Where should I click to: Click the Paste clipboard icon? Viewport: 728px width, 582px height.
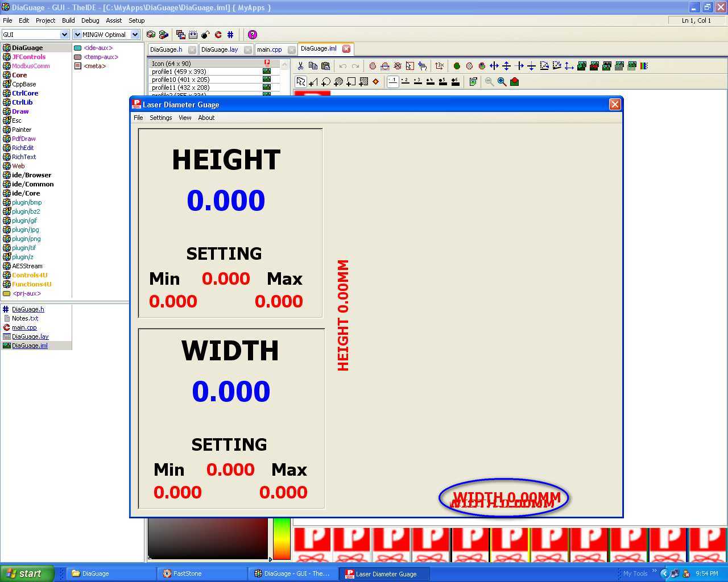tap(325, 66)
